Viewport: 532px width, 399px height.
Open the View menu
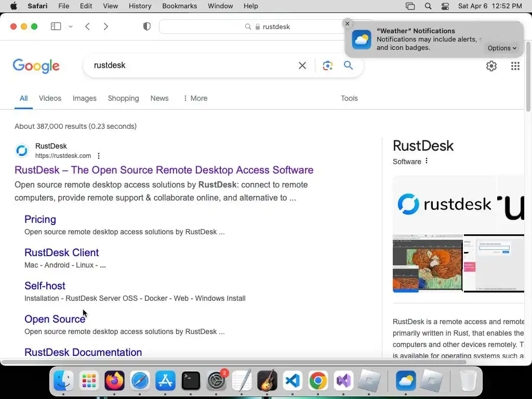(x=110, y=6)
